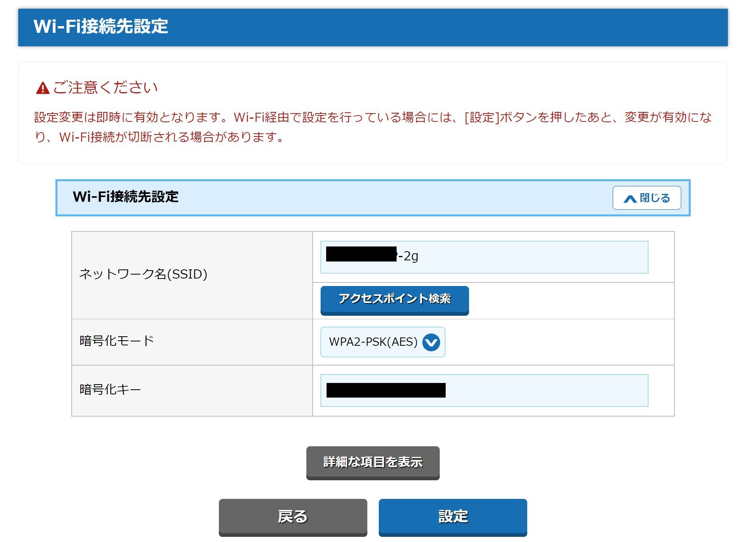The image size is (756, 542).
Task: Click the 暗号化モード row label
Action: [116, 341]
